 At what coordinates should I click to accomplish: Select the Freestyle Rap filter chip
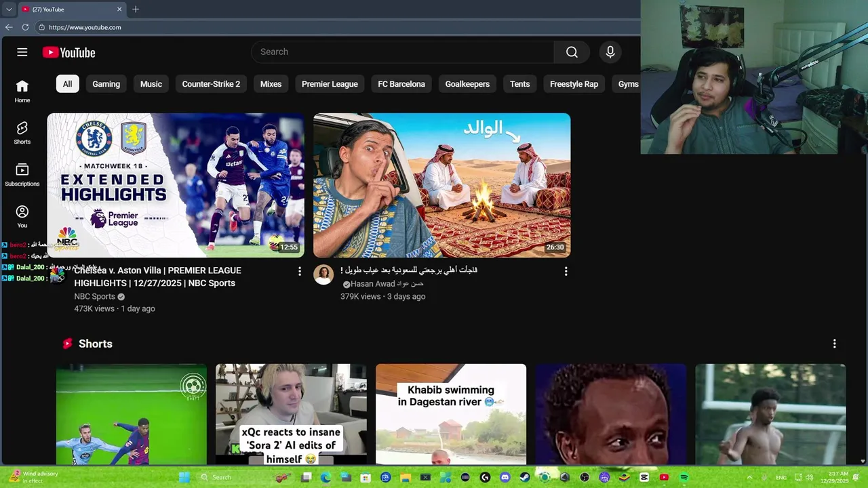(x=574, y=84)
